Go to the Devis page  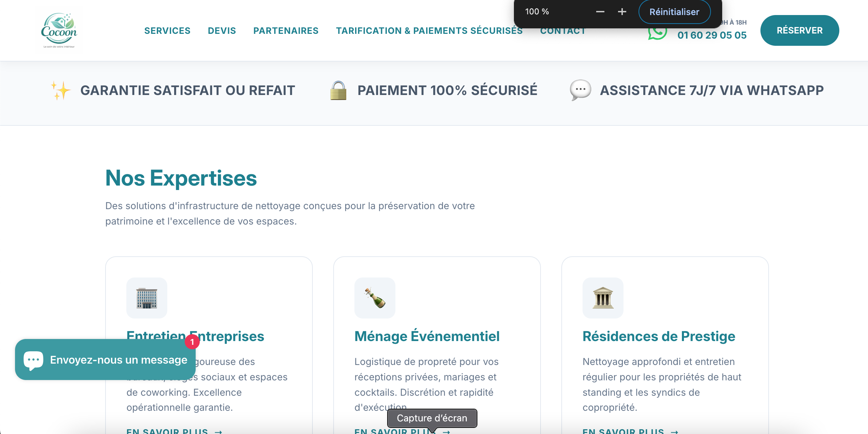coord(222,31)
